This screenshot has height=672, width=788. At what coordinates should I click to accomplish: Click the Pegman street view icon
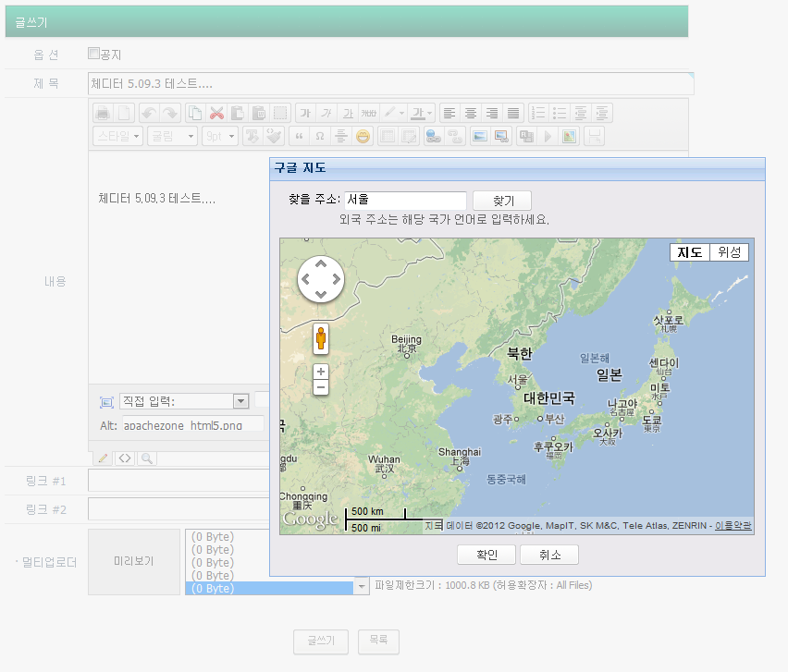pos(321,339)
